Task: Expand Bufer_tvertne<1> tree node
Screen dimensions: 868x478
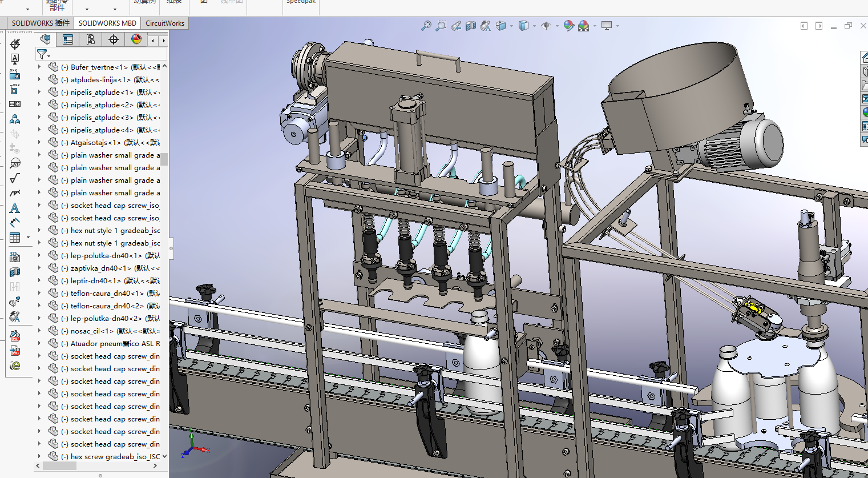Action: click(x=39, y=67)
